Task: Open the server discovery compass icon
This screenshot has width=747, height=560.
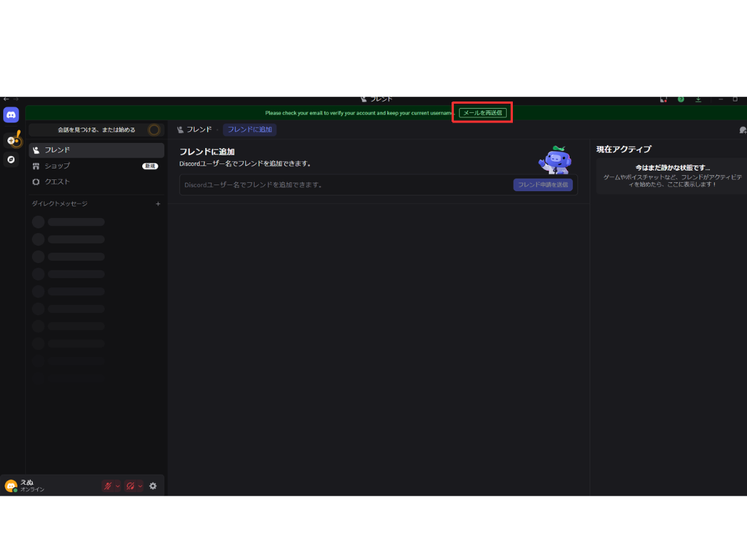Action: pyautogui.click(x=11, y=159)
